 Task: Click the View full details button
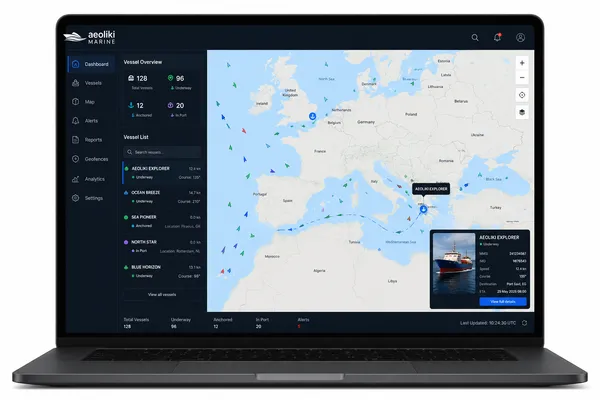503,302
